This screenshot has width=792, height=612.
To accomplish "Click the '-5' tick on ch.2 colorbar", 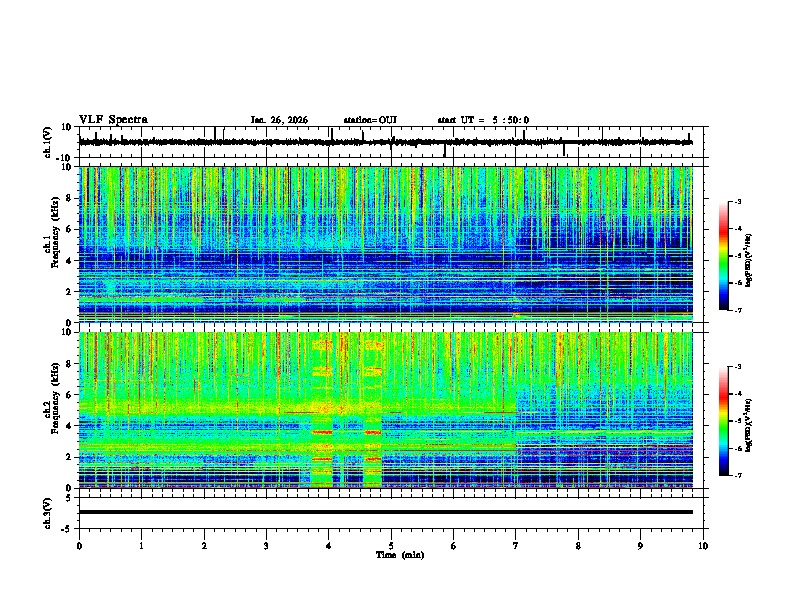I will [x=737, y=421].
